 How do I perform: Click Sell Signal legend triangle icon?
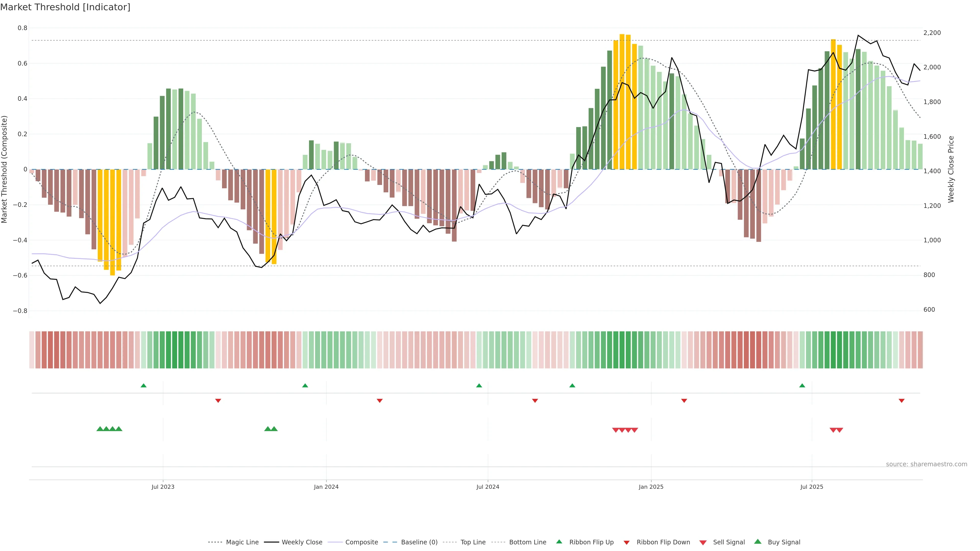pos(703,543)
